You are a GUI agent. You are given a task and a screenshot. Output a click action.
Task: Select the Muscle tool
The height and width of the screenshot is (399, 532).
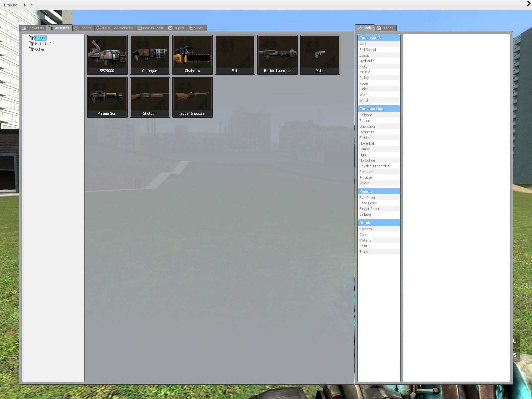379,72
